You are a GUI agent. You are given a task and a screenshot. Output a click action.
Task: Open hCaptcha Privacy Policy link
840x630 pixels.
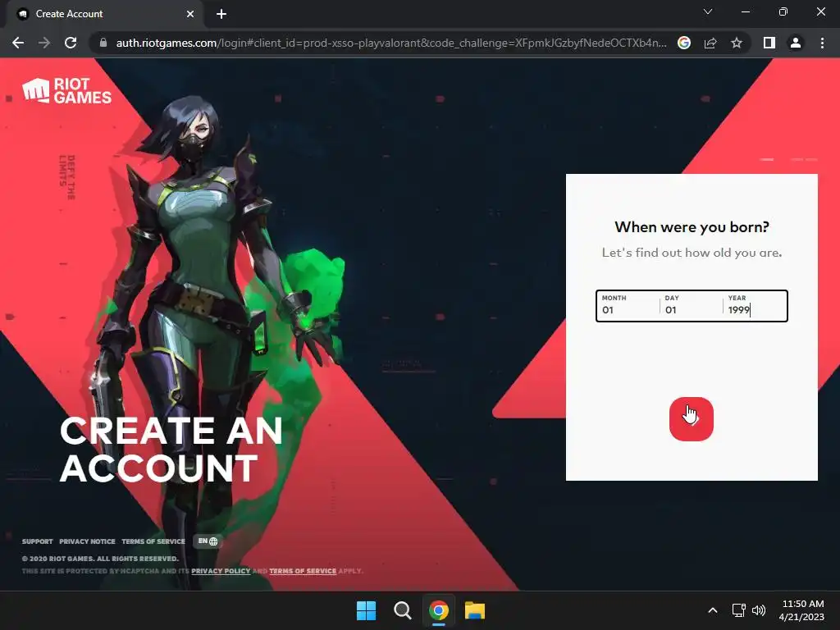pyautogui.click(x=221, y=571)
